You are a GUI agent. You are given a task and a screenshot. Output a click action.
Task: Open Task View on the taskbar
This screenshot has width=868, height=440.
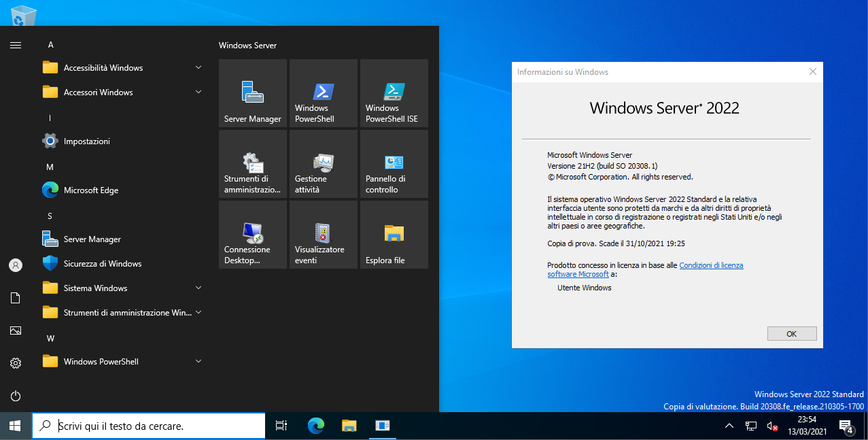tap(281, 426)
